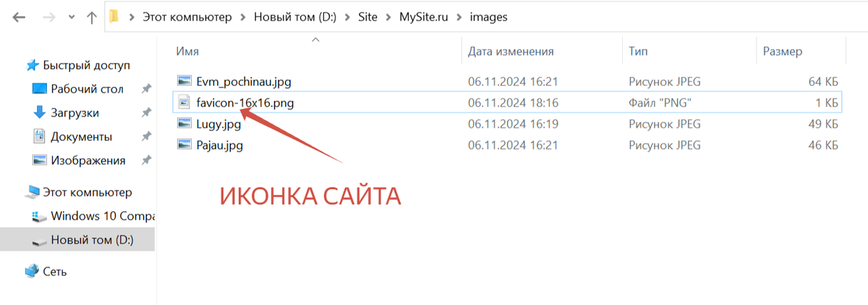Sort by Имя column header

[187, 52]
